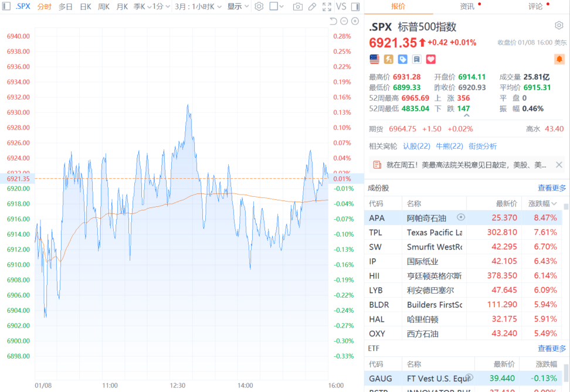Screen dimensions: 570x392
Task: Switch to the 月K monthly chart tab
Action: tap(122, 6)
